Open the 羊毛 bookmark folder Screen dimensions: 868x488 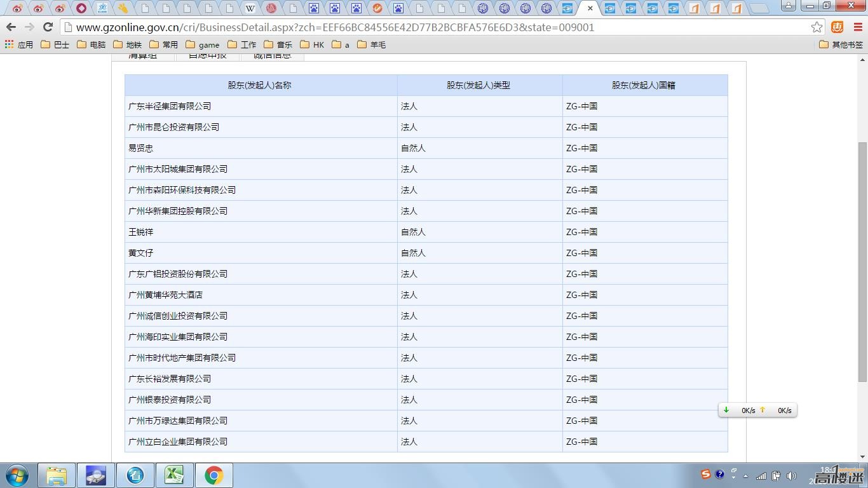[x=371, y=44]
